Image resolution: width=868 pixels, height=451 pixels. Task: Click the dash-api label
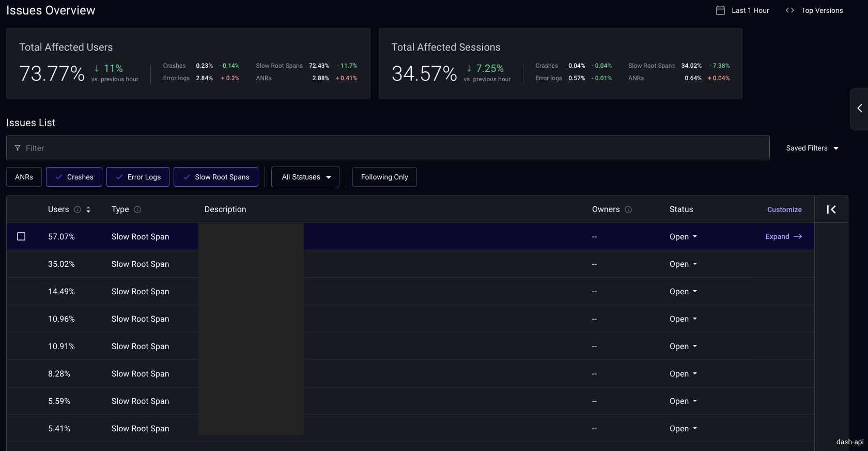click(x=850, y=442)
